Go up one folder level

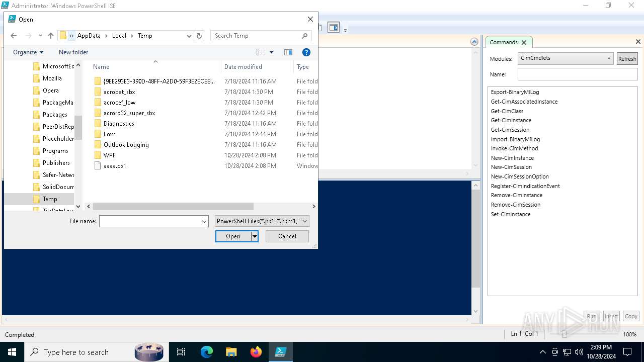click(x=51, y=36)
